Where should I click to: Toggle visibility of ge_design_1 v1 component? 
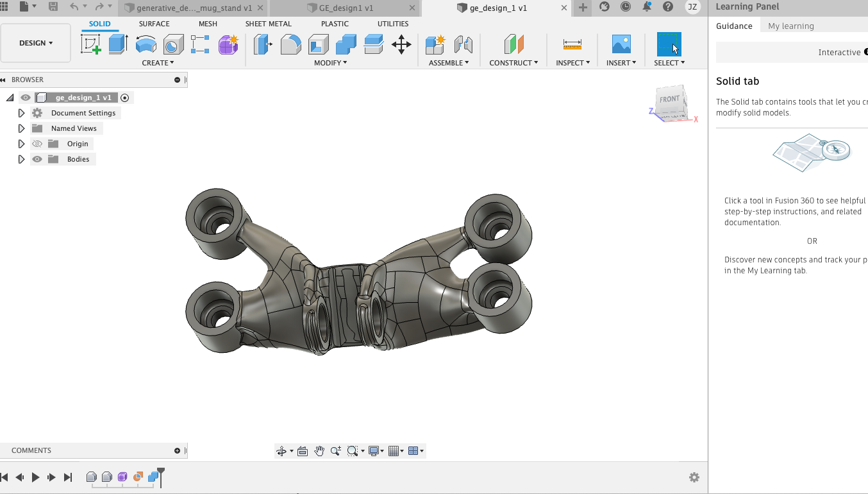(x=26, y=98)
